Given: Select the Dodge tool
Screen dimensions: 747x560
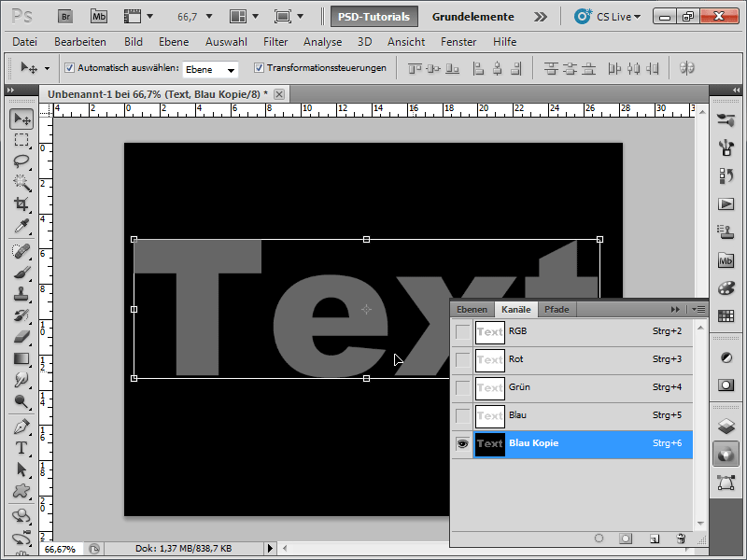Looking at the screenshot, I should pos(21,401).
